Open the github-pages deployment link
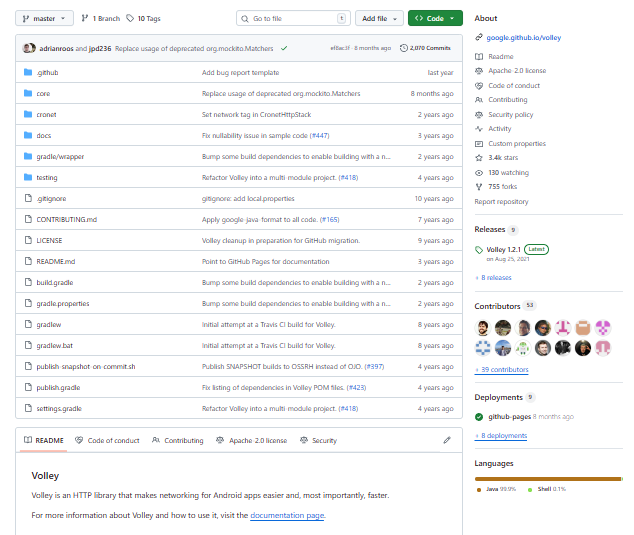 509,417
